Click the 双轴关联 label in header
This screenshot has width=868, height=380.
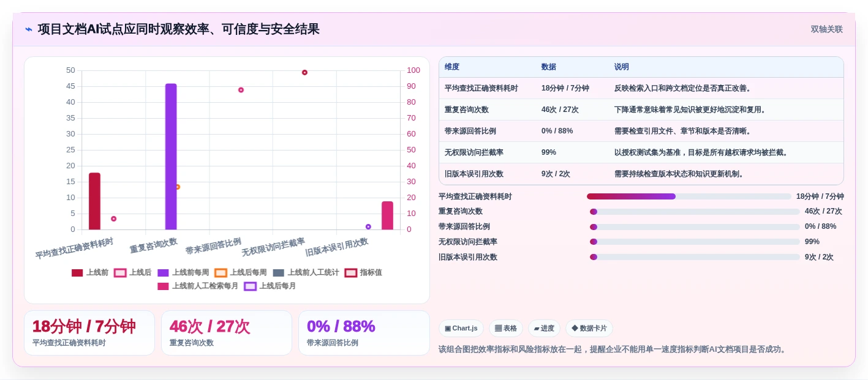(827, 29)
